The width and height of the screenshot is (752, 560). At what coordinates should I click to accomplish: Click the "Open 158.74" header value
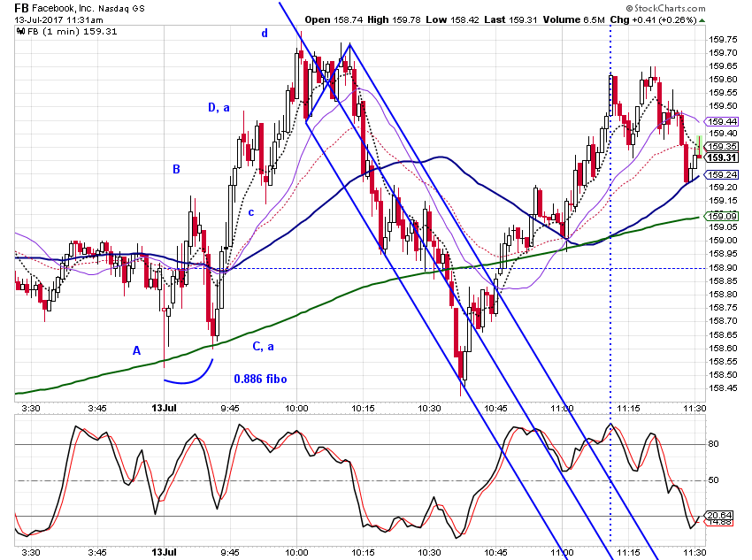click(x=334, y=19)
